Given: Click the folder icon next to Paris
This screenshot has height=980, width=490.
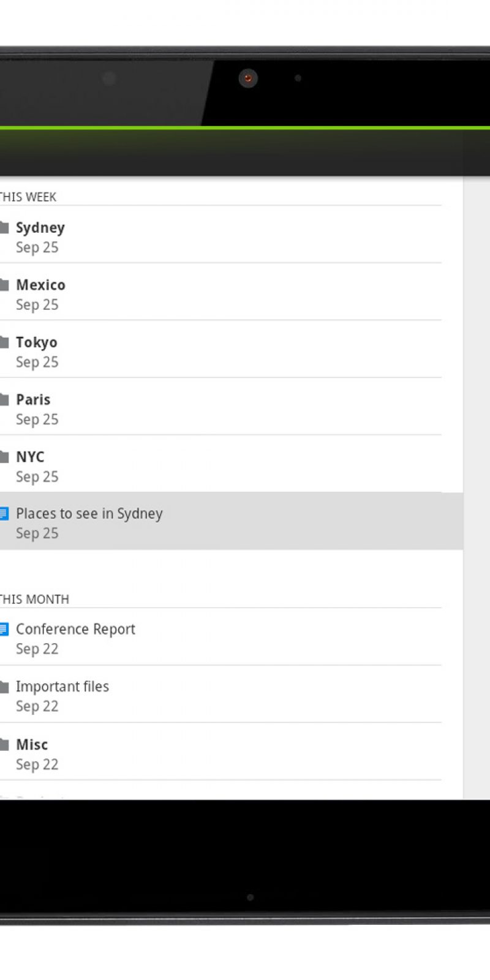Looking at the screenshot, I should (4, 400).
